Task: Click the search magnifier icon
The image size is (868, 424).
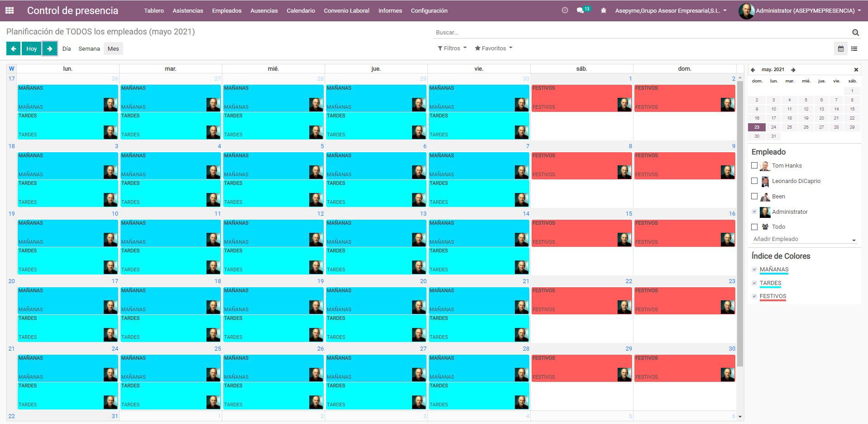Action: 855,33
